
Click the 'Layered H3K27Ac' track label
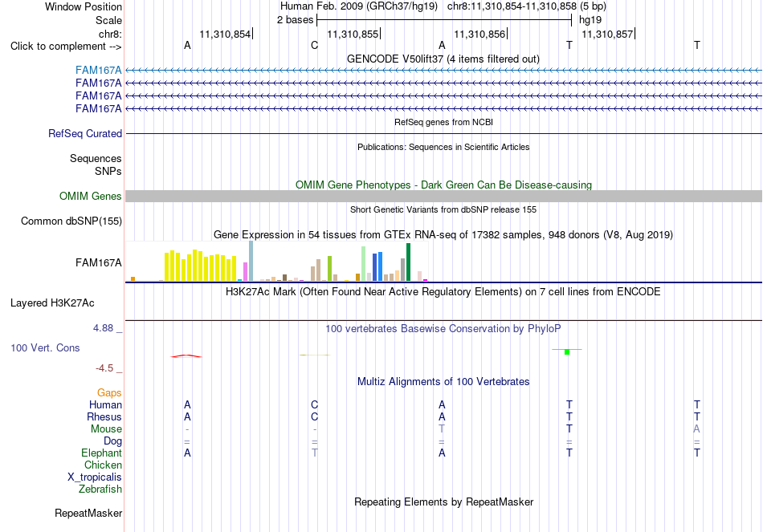tap(52, 303)
